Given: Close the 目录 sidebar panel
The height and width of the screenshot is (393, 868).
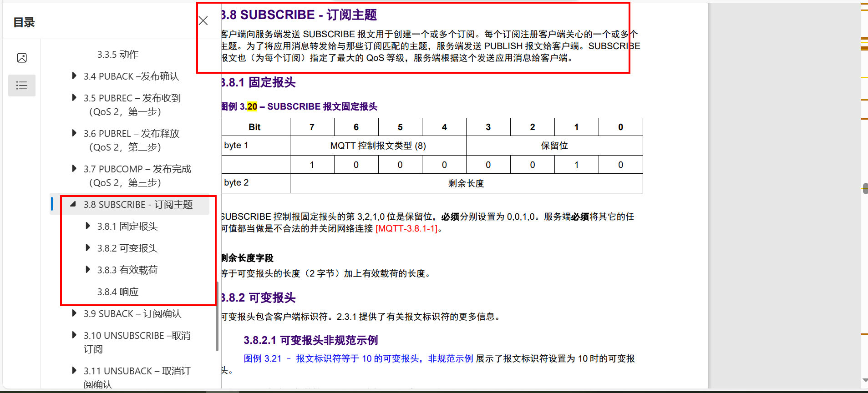Looking at the screenshot, I should (203, 21).
